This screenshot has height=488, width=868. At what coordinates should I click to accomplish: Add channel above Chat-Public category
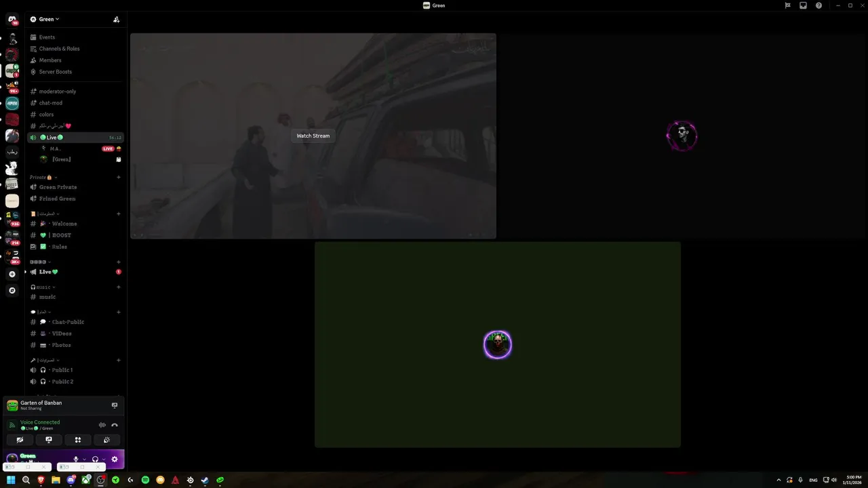click(x=119, y=312)
